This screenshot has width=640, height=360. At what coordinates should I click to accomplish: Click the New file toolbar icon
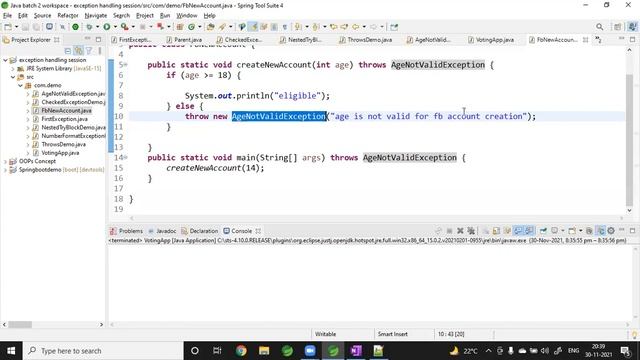tap(8, 27)
